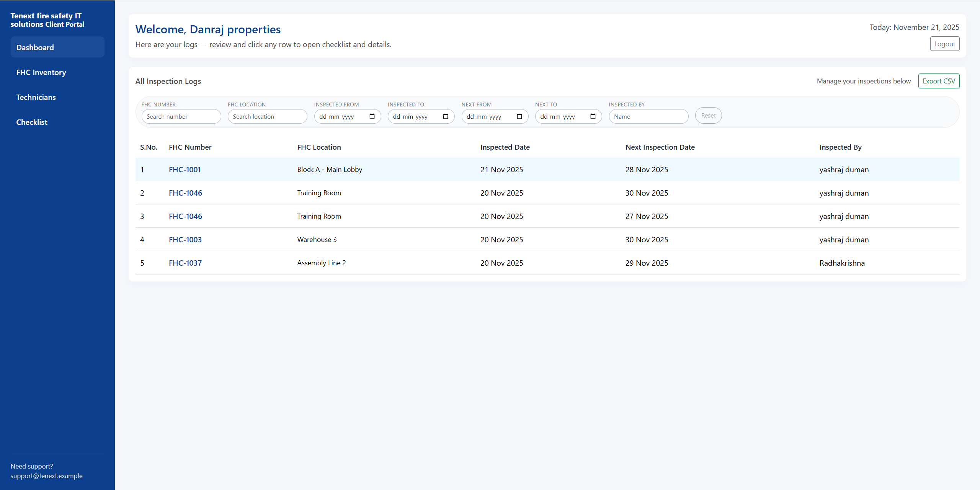
Task: Open calendar picker for Next To date
Action: (592, 116)
